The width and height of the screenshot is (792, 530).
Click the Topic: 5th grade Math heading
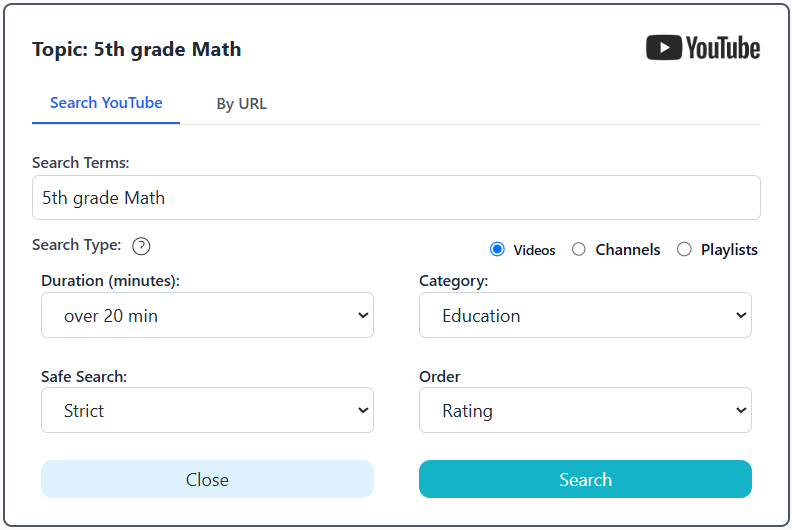(x=136, y=49)
